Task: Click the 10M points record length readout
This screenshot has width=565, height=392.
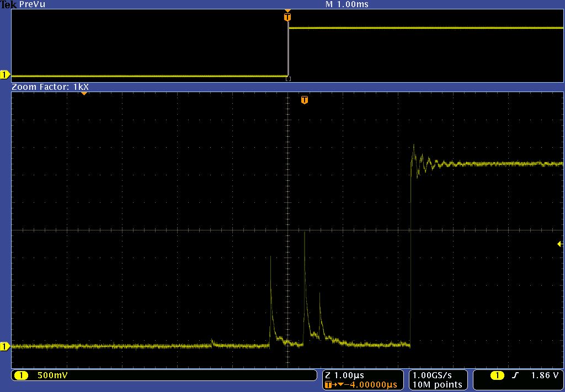Action: click(x=437, y=384)
